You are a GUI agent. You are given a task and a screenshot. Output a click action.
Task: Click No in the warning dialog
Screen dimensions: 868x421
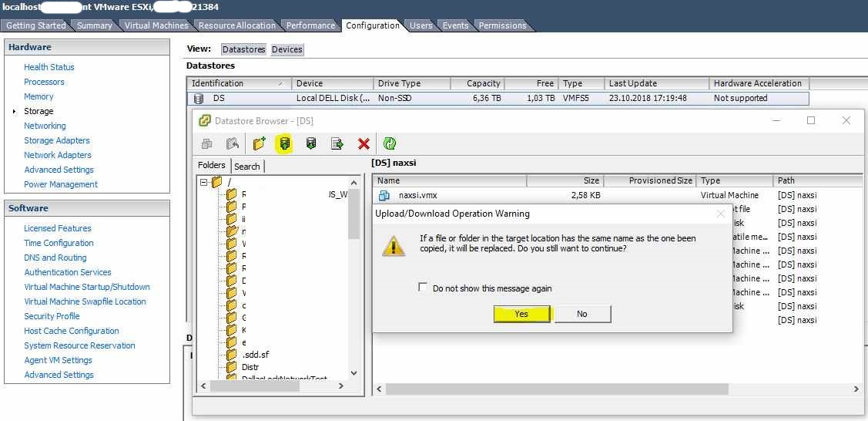tap(582, 314)
